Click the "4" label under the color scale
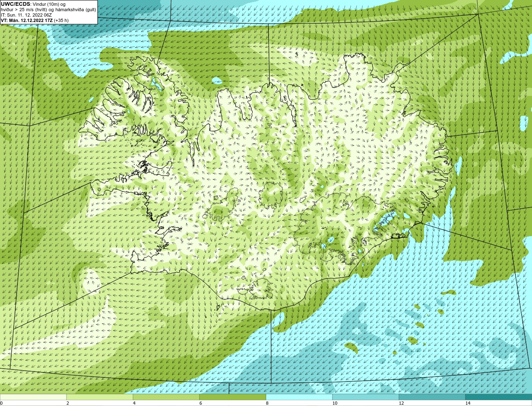This screenshot has height=406, width=532. [134, 403]
